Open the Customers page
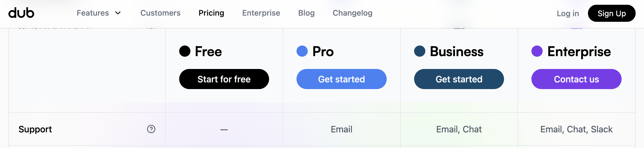644x148 pixels. tap(160, 13)
